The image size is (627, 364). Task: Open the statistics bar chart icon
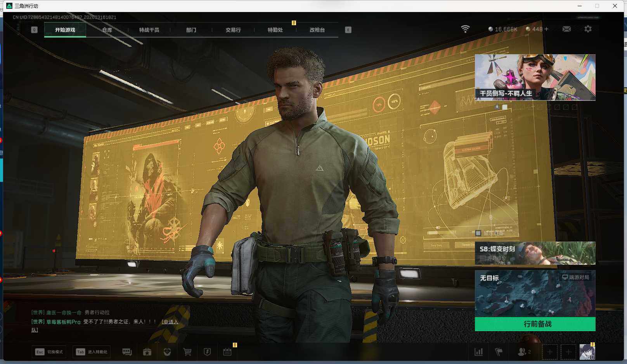point(479,352)
